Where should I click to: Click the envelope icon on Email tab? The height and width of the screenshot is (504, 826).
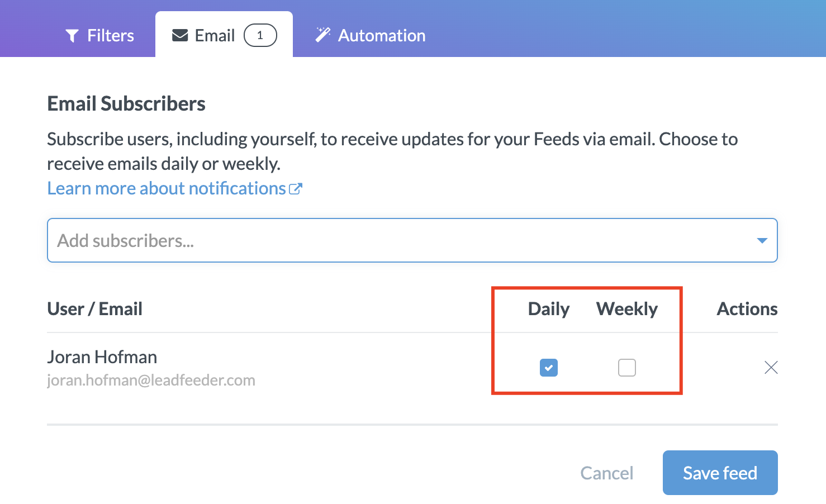[x=180, y=36]
